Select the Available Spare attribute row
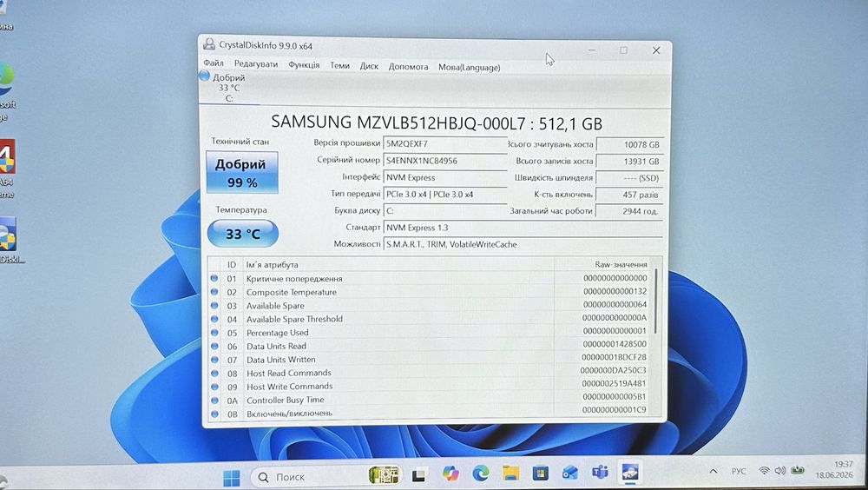The width and height of the screenshot is (868, 490). coord(429,306)
